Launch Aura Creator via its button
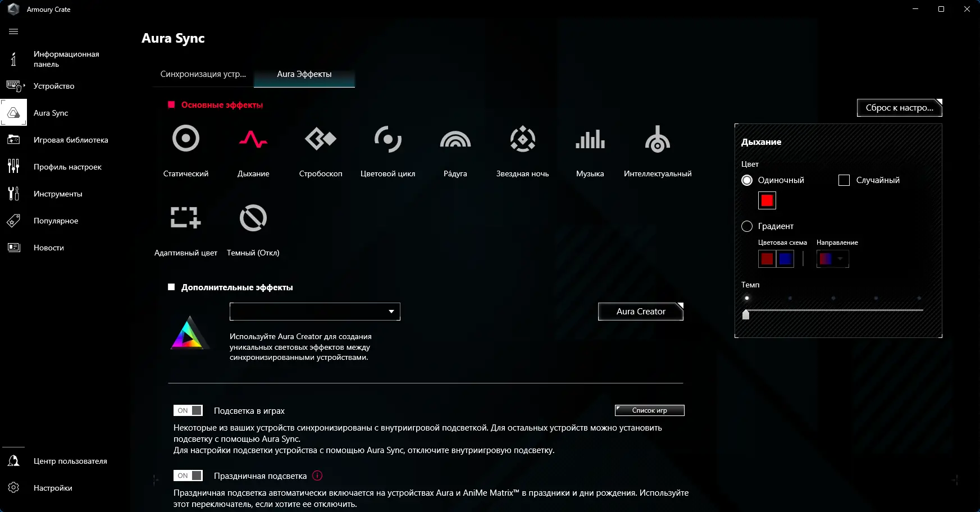The width and height of the screenshot is (980, 512). (641, 312)
